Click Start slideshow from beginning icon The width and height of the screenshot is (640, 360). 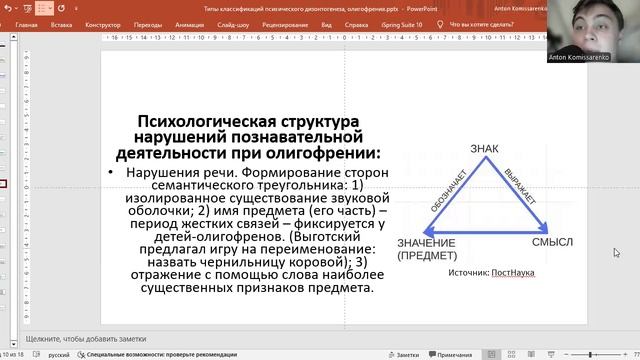tap(28, 8)
